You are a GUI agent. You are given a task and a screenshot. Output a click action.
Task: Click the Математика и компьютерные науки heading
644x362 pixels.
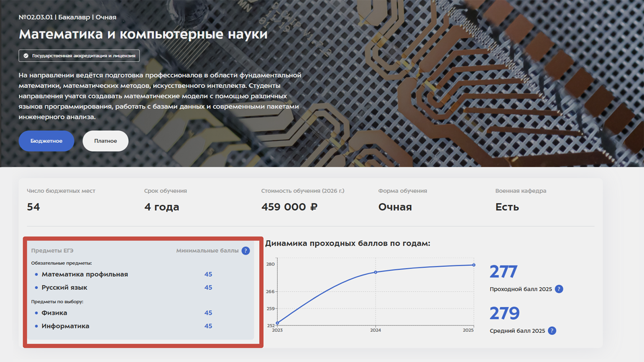143,34
